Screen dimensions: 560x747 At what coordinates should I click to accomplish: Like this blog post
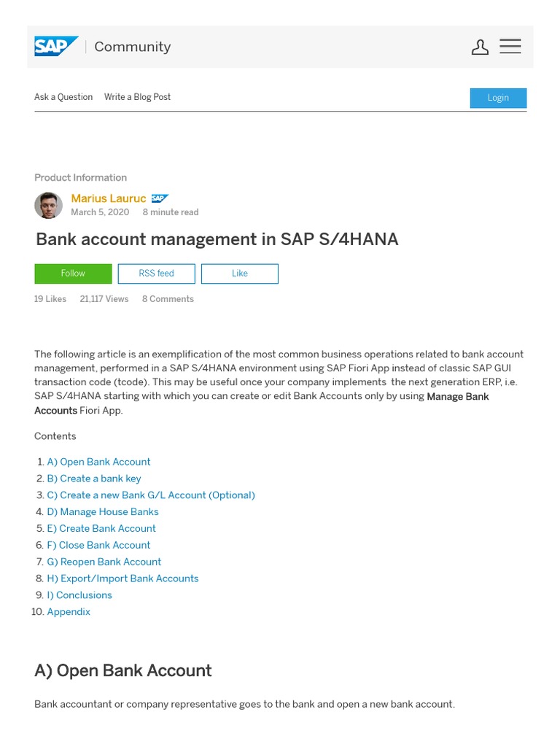point(239,274)
